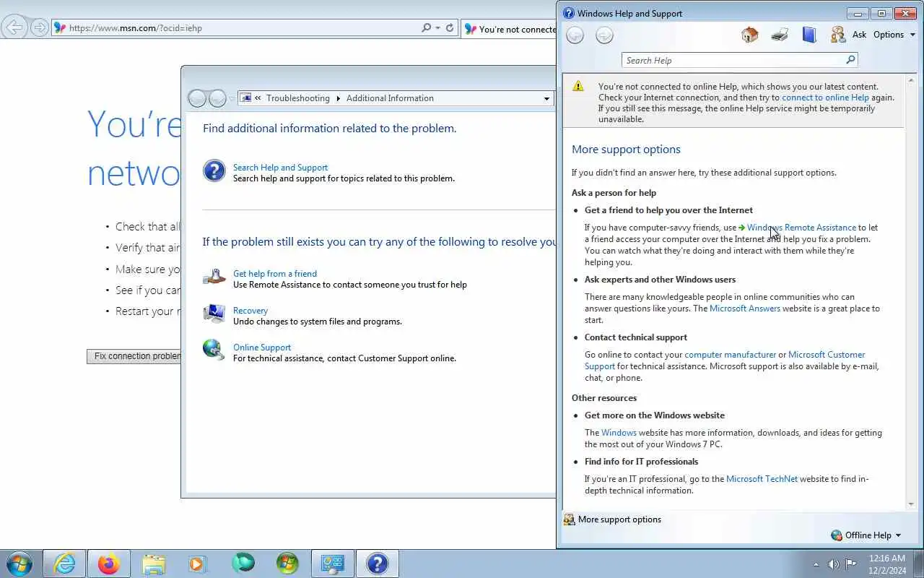The image size is (924, 578).
Task: Open Internet Explorer from taskbar
Action: coord(64,564)
